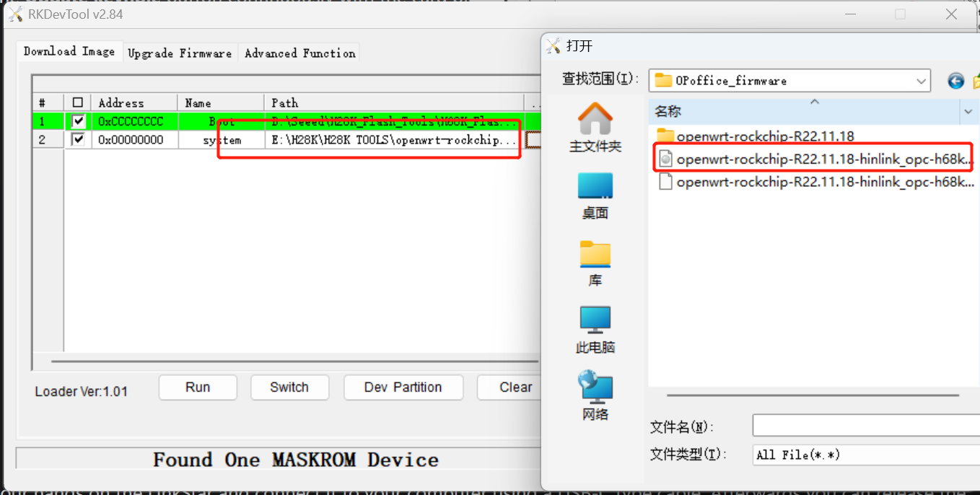This screenshot has width=980, height=495.
Task: Open the 网络 network shortcut
Action: point(595,395)
